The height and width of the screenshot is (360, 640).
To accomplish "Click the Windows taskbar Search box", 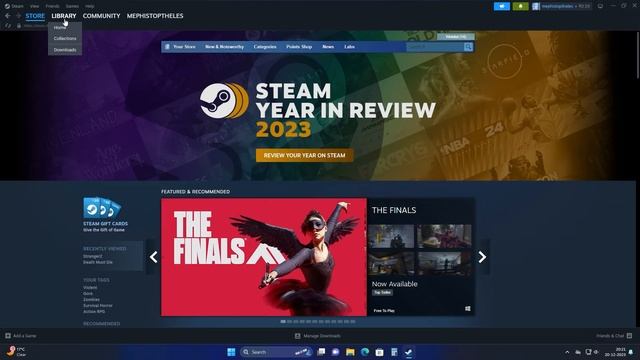I will pyautogui.click(x=276, y=352).
